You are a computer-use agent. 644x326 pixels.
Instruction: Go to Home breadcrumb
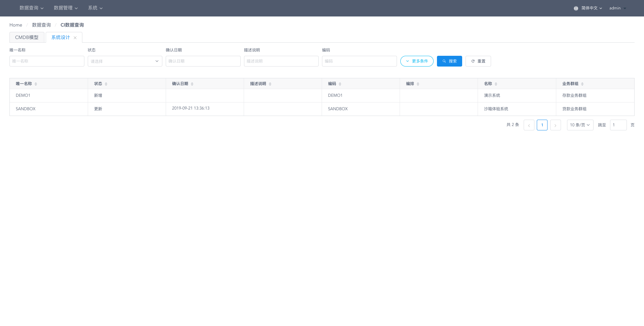click(x=16, y=25)
